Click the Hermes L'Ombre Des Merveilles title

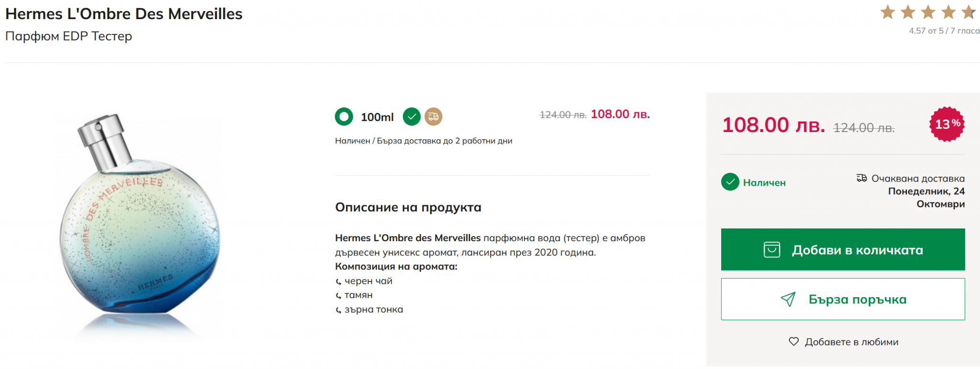coord(124,14)
